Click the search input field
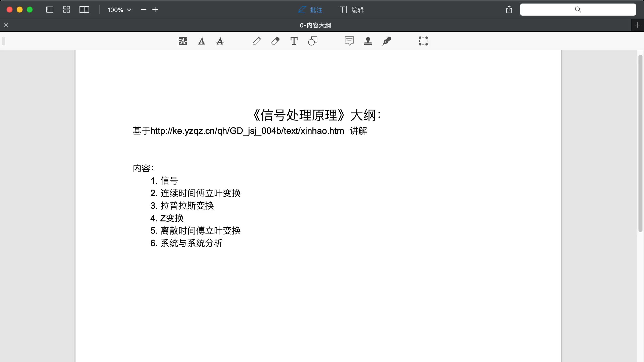The height and width of the screenshot is (362, 644). coord(578,10)
